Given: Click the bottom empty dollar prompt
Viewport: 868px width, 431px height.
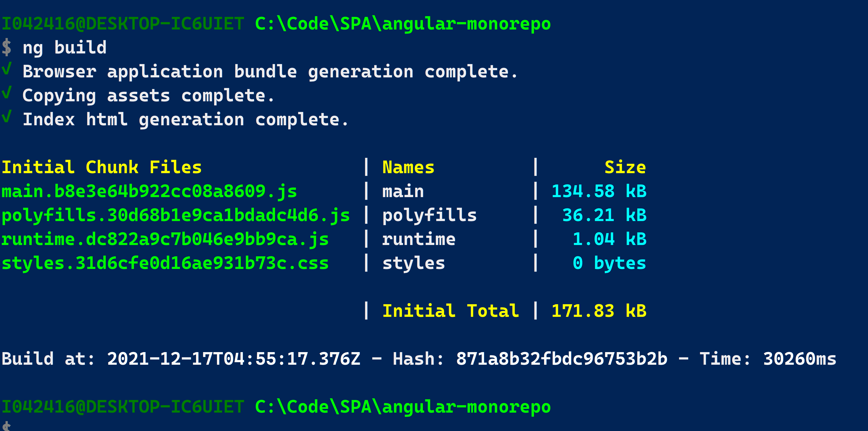Looking at the screenshot, I should coord(7,426).
